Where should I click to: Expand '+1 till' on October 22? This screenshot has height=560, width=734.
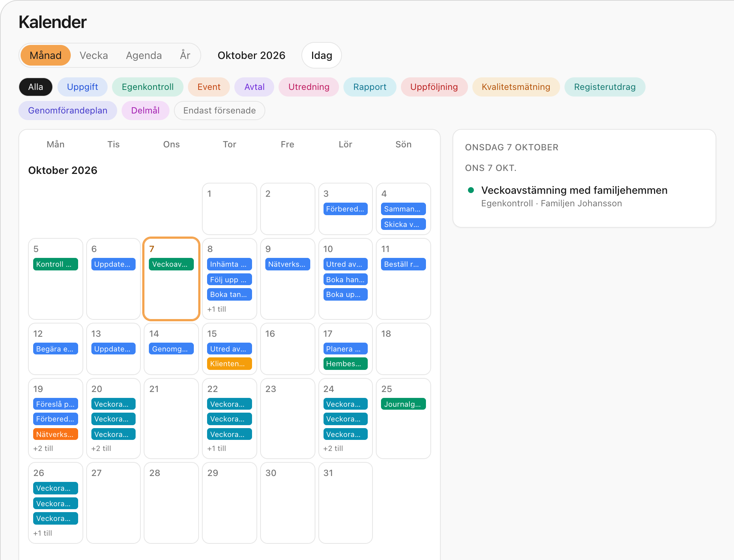coord(217,448)
